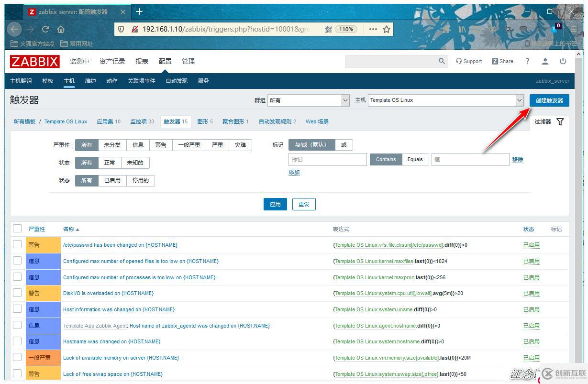Select the 或 tag operator
Screen dimensions: 588x384
tap(344, 145)
